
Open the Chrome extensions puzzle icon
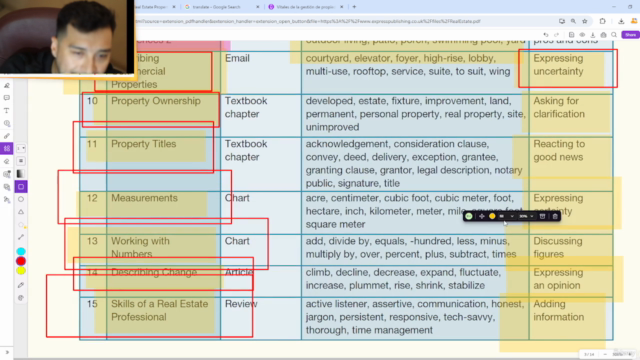pyautogui.click(x=602, y=21)
